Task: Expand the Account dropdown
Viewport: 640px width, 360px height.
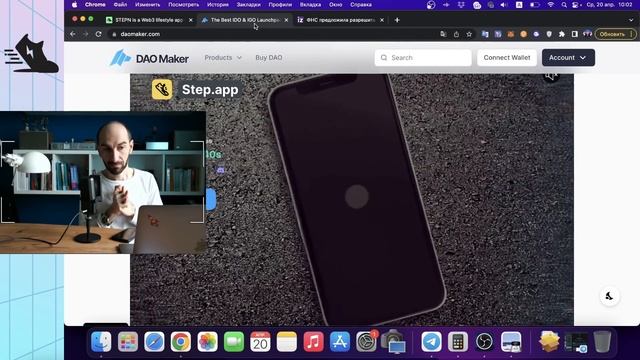Action: [568, 58]
